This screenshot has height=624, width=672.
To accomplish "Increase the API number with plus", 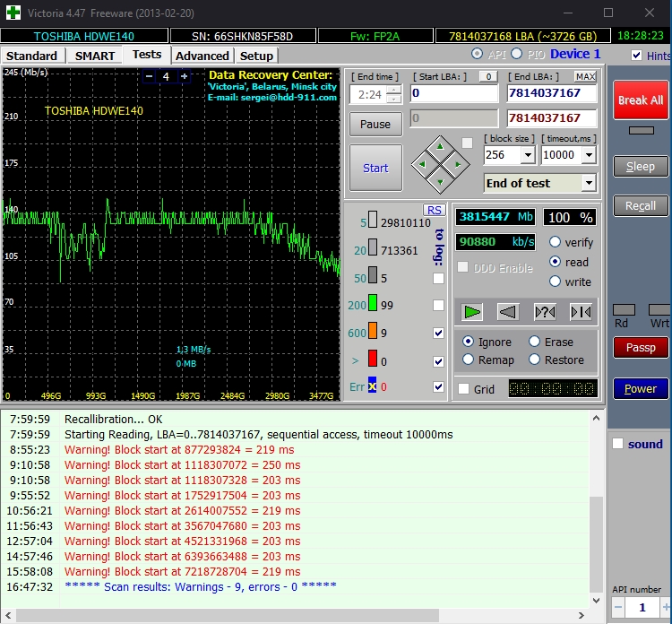I will coord(667,607).
